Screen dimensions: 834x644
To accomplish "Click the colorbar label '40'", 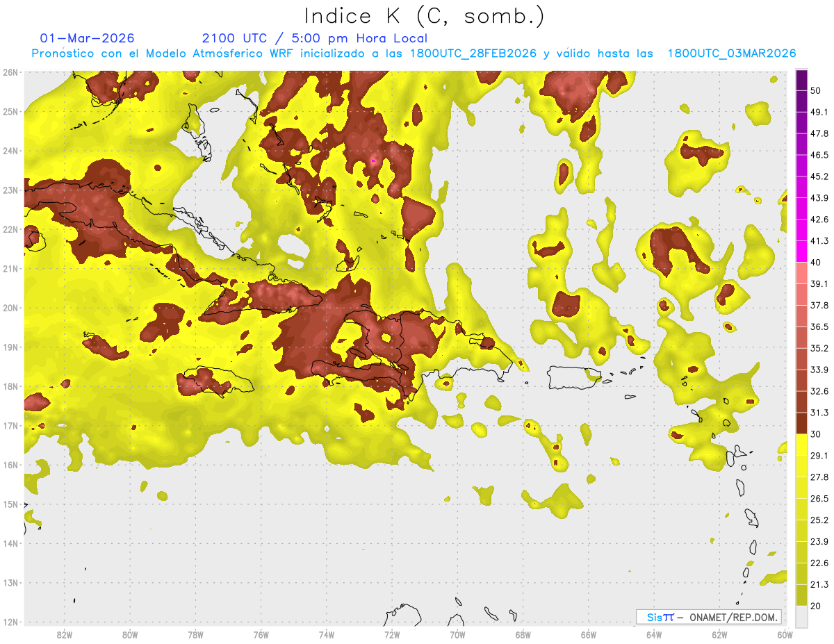I will coord(817,263).
